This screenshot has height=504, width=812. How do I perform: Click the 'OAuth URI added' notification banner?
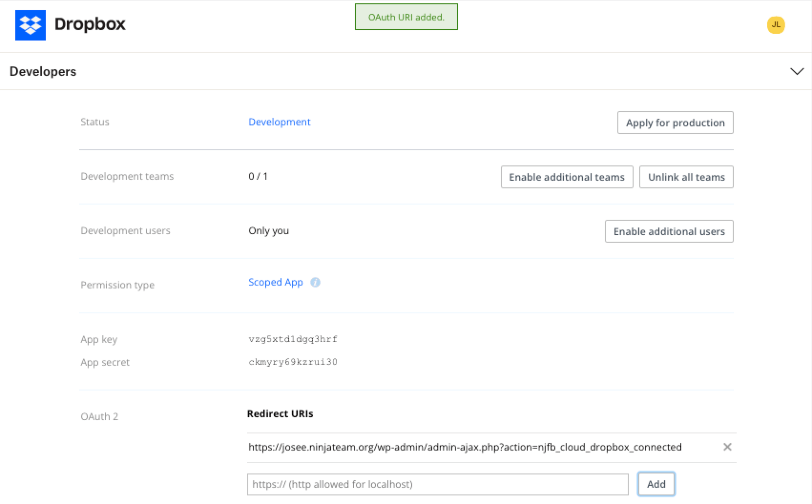coord(406,17)
